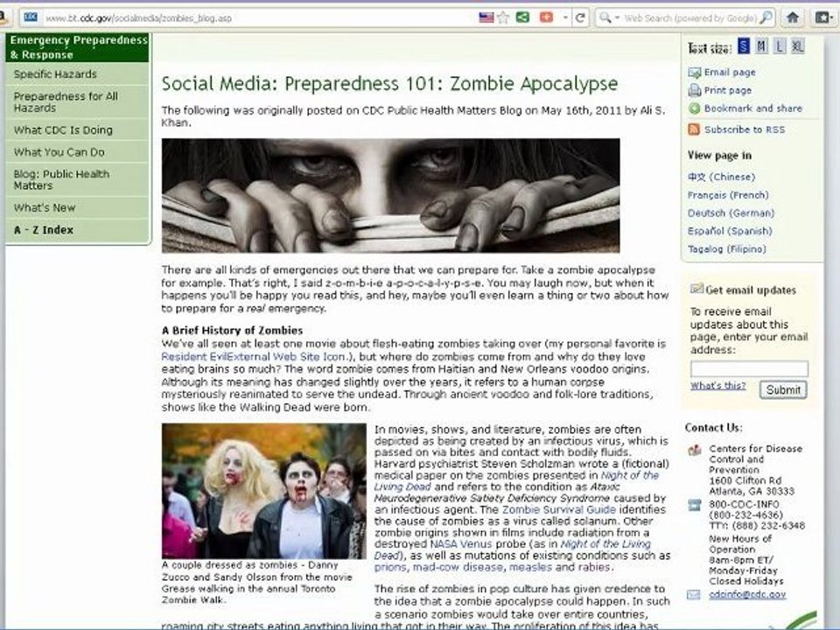Image resolution: width=840 pixels, height=630 pixels.
Task: Click the orange RSS feed icon
Action: [694, 129]
